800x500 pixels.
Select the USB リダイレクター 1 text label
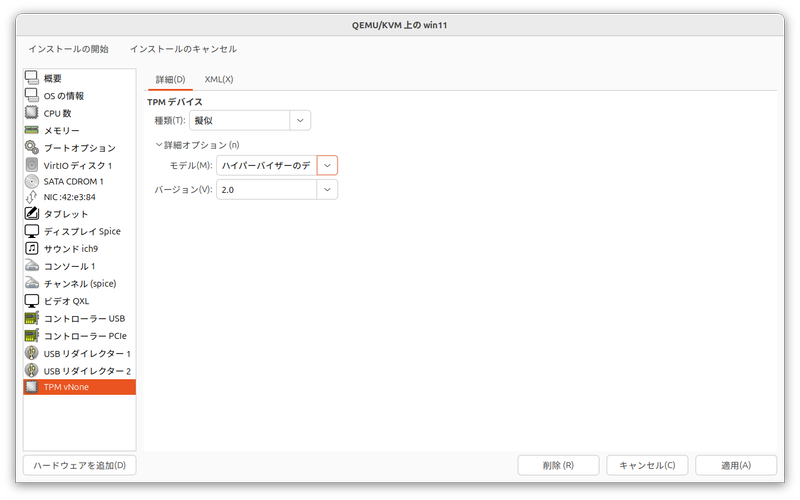coord(87,354)
